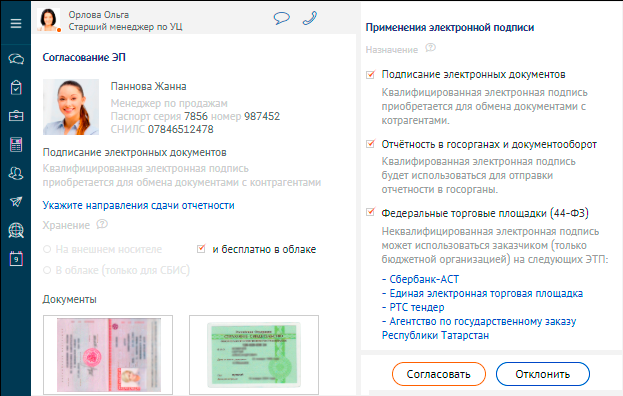The height and width of the screenshot is (396, 623).
Task: Click the Согласовать button
Action: pyautogui.click(x=439, y=374)
